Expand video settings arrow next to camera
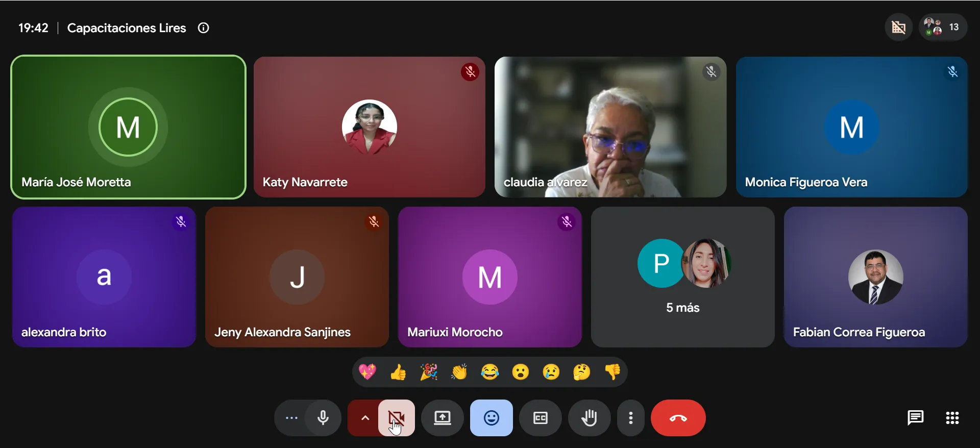This screenshot has height=448, width=980. (x=365, y=418)
